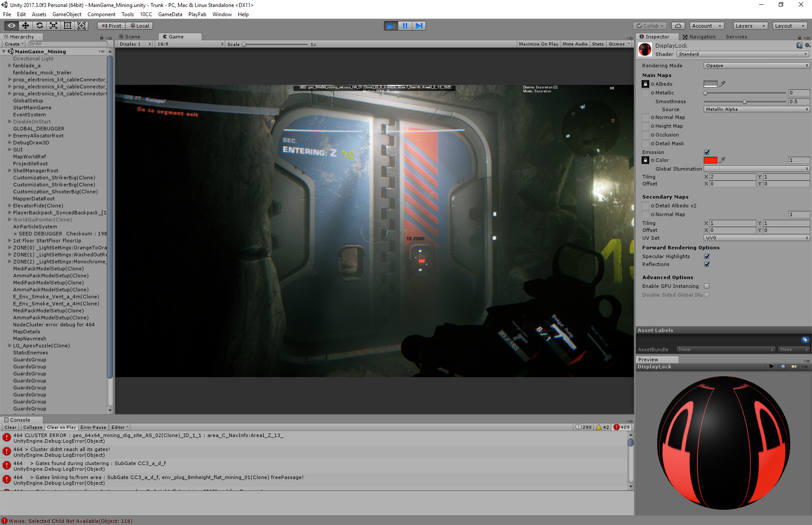Open the cloud services icon
Image resolution: width=812 pixels, height=525 pixels.
(x=678, y=26)
